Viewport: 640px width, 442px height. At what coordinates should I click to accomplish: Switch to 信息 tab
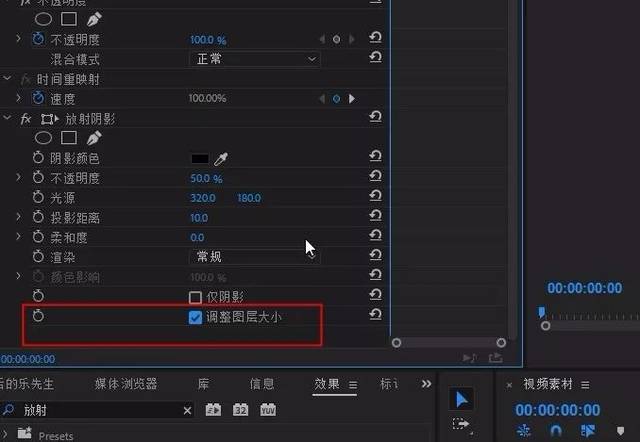262,384
